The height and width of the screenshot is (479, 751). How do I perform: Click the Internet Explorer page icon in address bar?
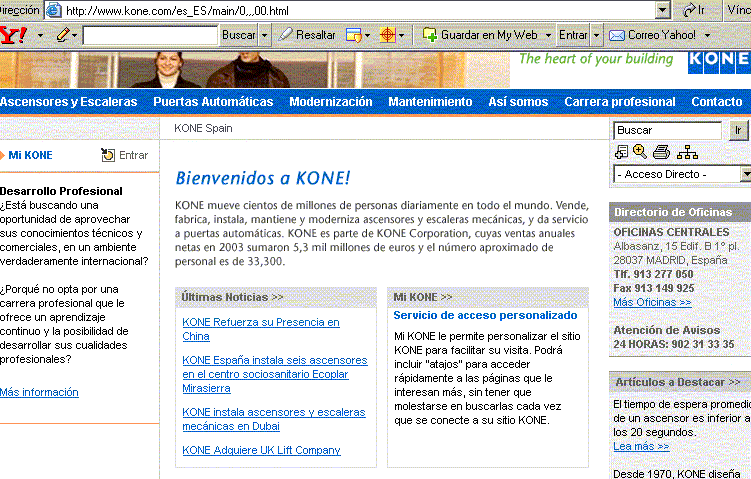pyautogui.click(x=54, y=10)
